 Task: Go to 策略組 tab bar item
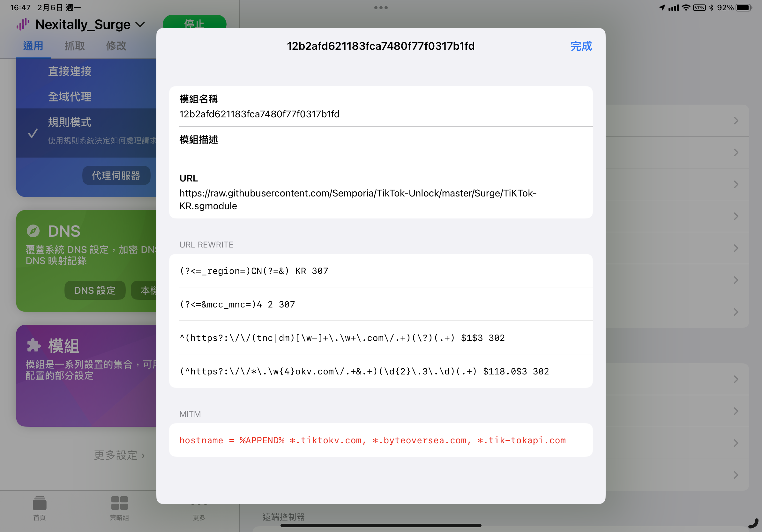click(119, 508)
